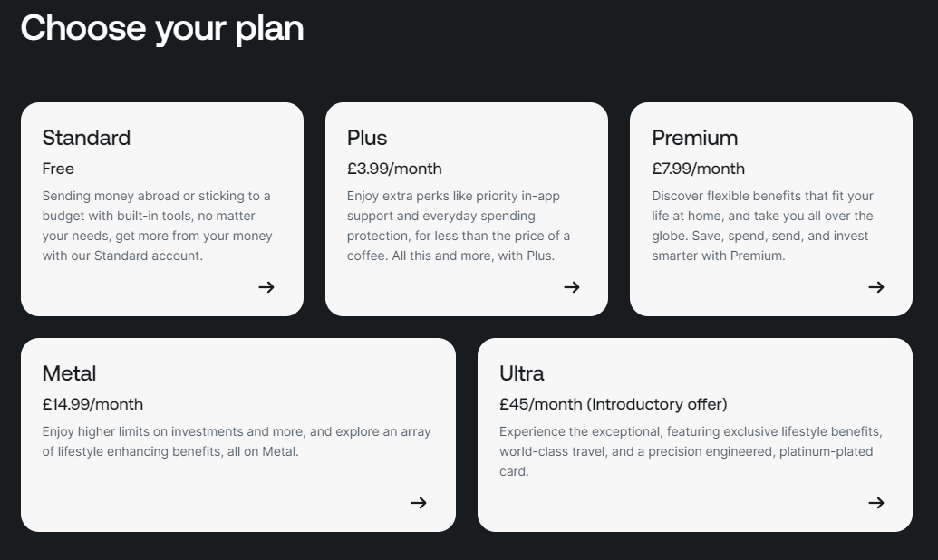The width and height of the screenshot is (938, 560).
Task: Click the arrow icon on Premium card
Action: click(875, 287)
